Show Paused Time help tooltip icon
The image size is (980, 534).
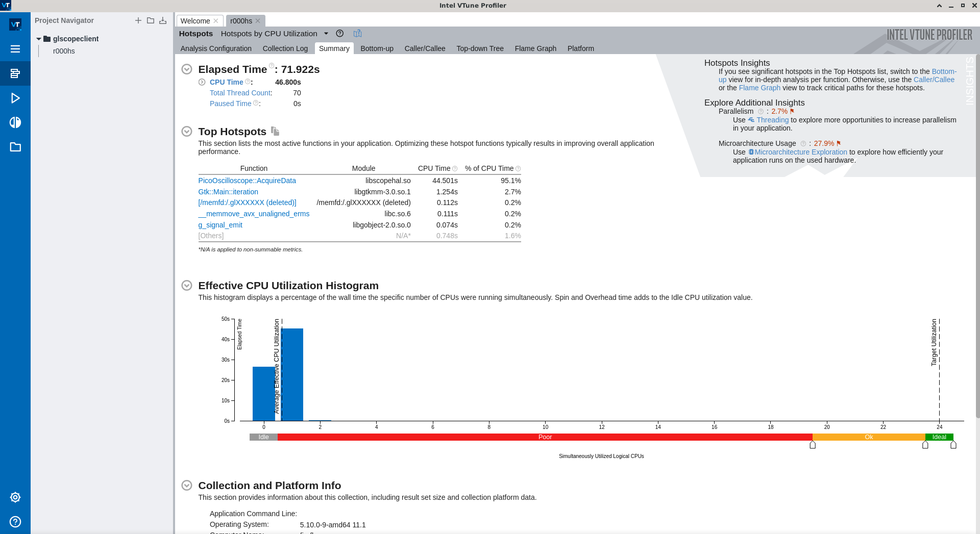coord(256,103)
